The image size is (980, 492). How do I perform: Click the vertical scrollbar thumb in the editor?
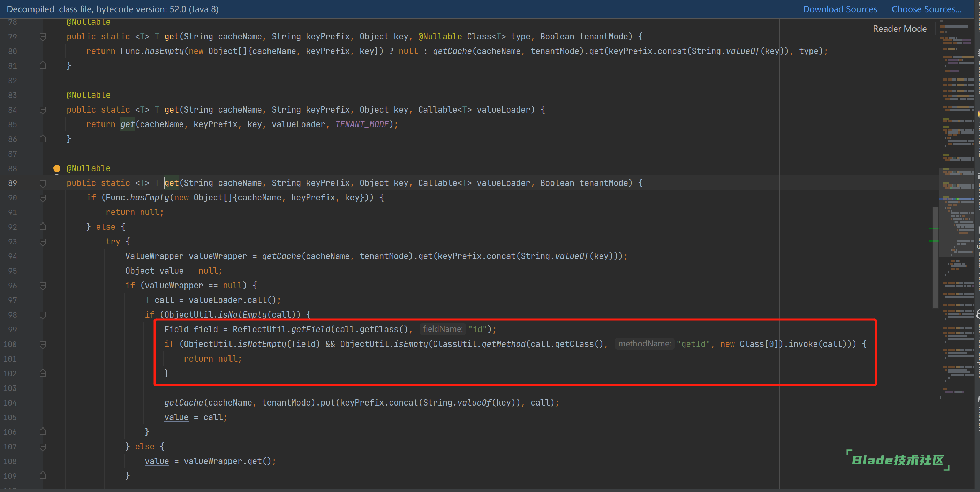(935, 257)
